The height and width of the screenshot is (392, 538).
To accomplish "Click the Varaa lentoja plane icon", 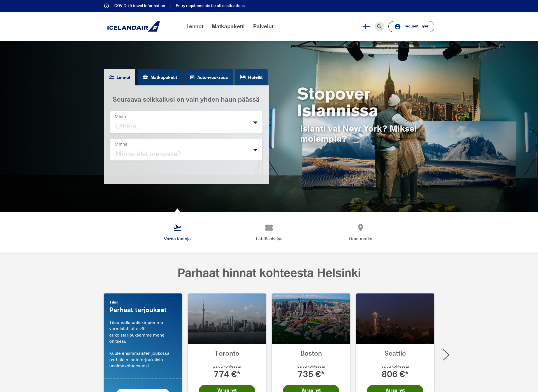I will tap(177, 228).
